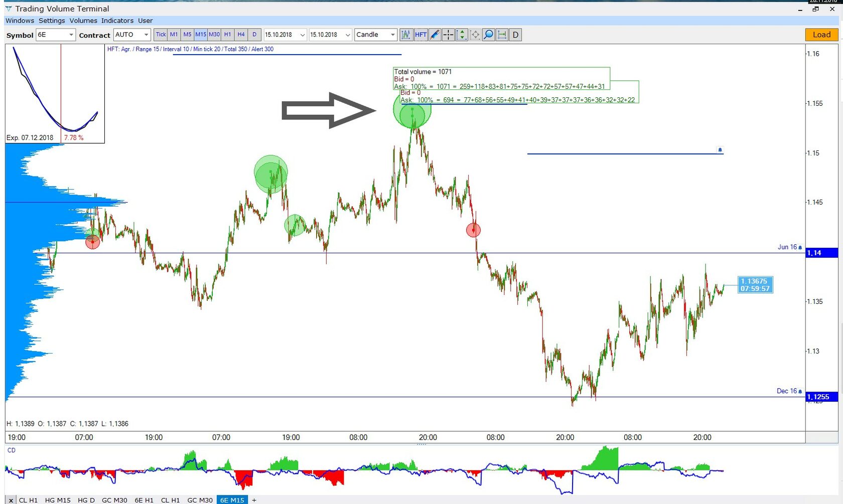Open the Symbol dropdown showing 6E

point(70,35)
